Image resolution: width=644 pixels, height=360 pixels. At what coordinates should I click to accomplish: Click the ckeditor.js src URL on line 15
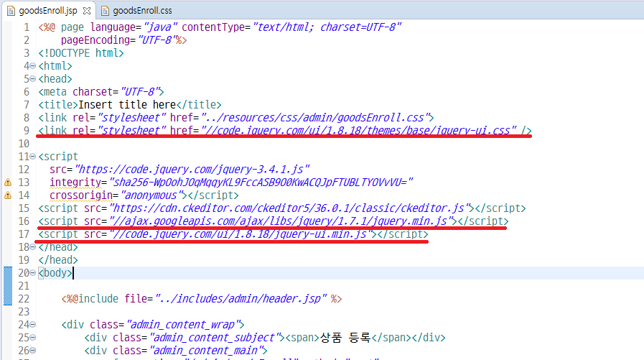coord(290,208)
